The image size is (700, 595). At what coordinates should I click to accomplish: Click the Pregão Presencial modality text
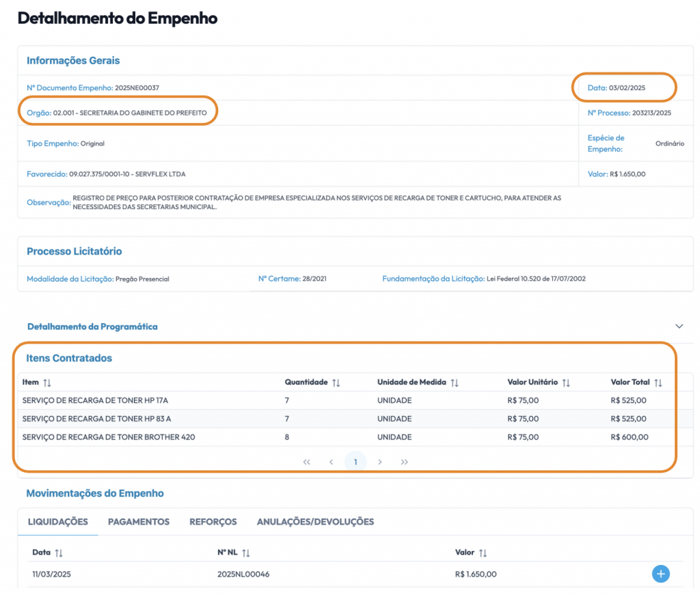point(142,279)
